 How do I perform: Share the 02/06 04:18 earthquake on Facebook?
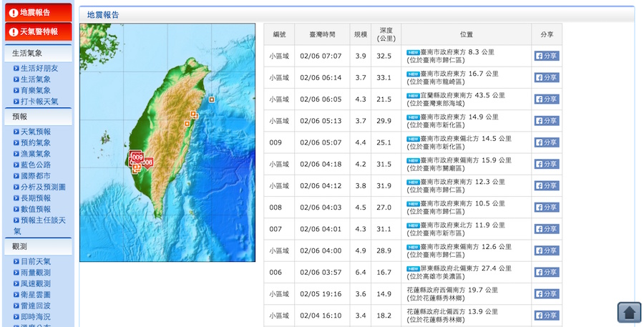[547, 164]
